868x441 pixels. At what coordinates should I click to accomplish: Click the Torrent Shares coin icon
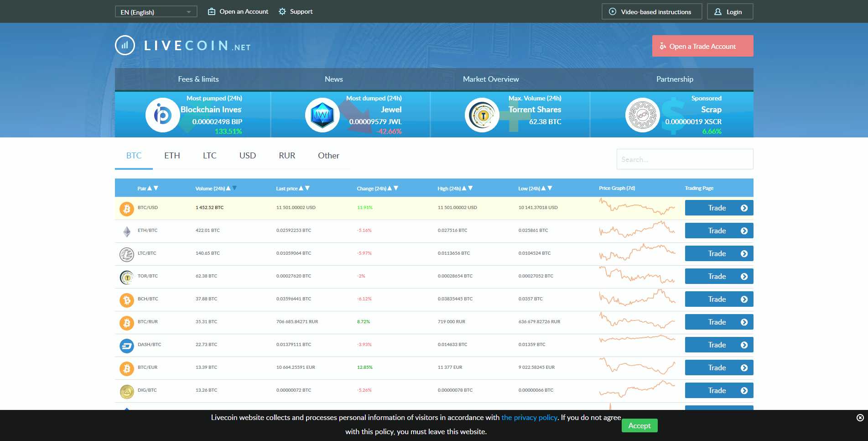pos(482,115)
